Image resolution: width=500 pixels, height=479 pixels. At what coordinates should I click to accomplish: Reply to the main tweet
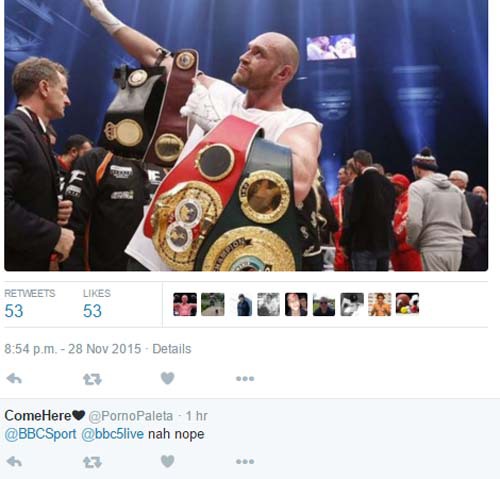[14, 379]
